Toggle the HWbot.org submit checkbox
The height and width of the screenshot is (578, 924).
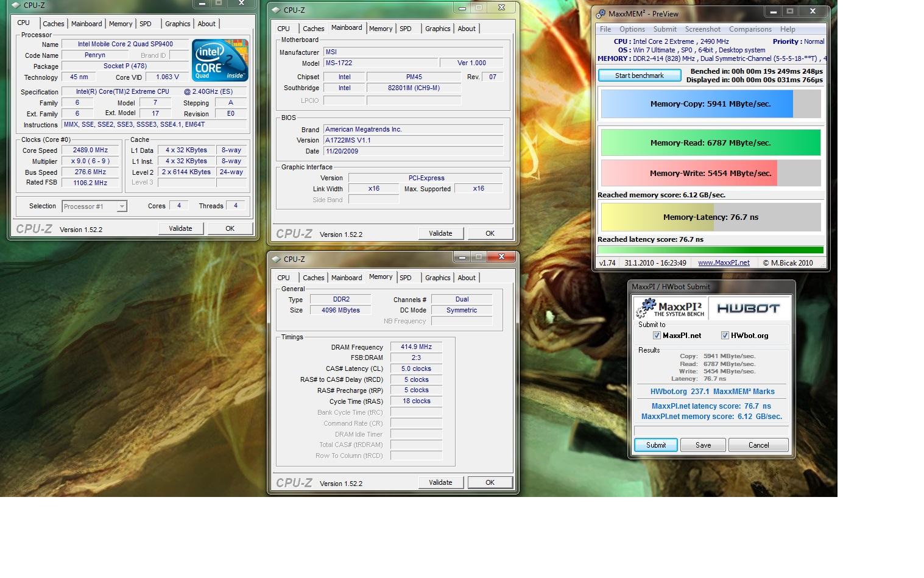point(725,336)
